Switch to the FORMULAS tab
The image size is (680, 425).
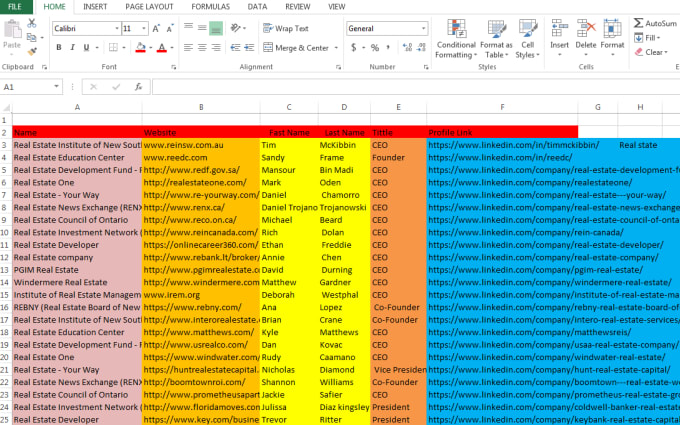210,7
